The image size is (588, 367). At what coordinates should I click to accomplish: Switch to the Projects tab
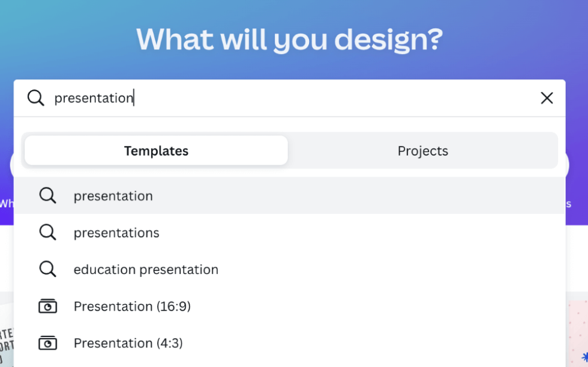(422, 151)
